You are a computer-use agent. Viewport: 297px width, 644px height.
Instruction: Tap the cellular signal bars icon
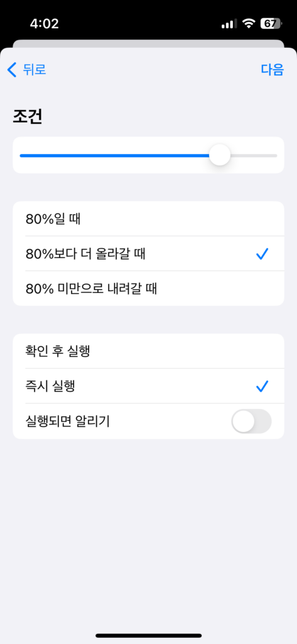pos(229,24)
